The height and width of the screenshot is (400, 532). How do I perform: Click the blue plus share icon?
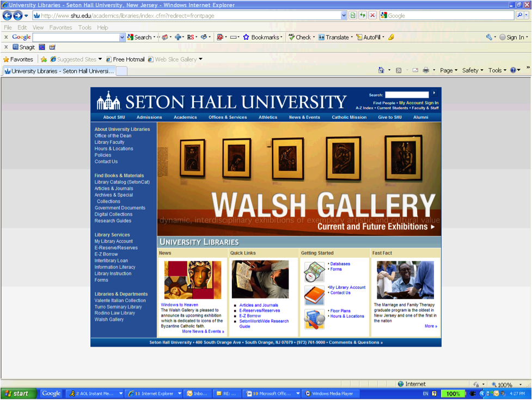(178, 38)
